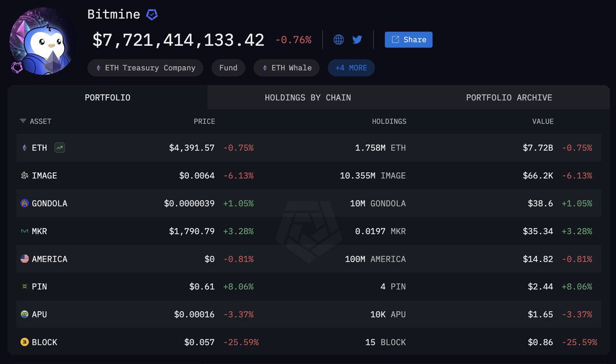Click the ETH coin icon in asset list
This screenshot has width=616, height=364.
pos(24,148)
